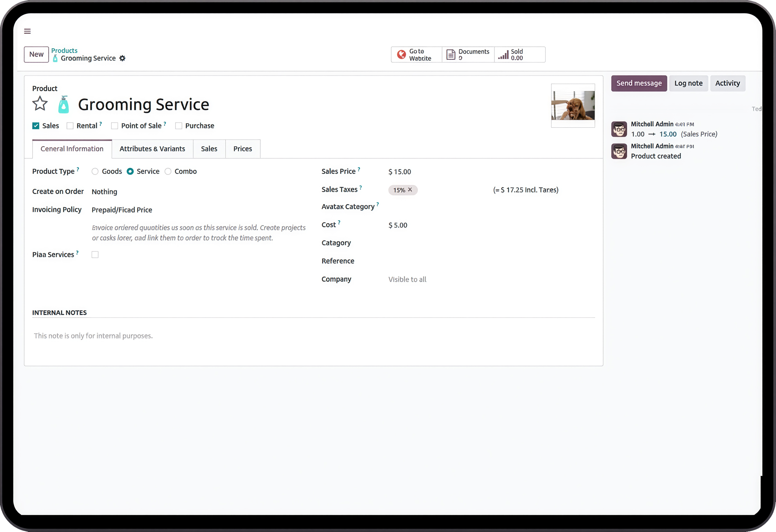Open the Create on Order dropdown
The height and width of the screenshot is (532, 776).
click(x=199, y=192)
